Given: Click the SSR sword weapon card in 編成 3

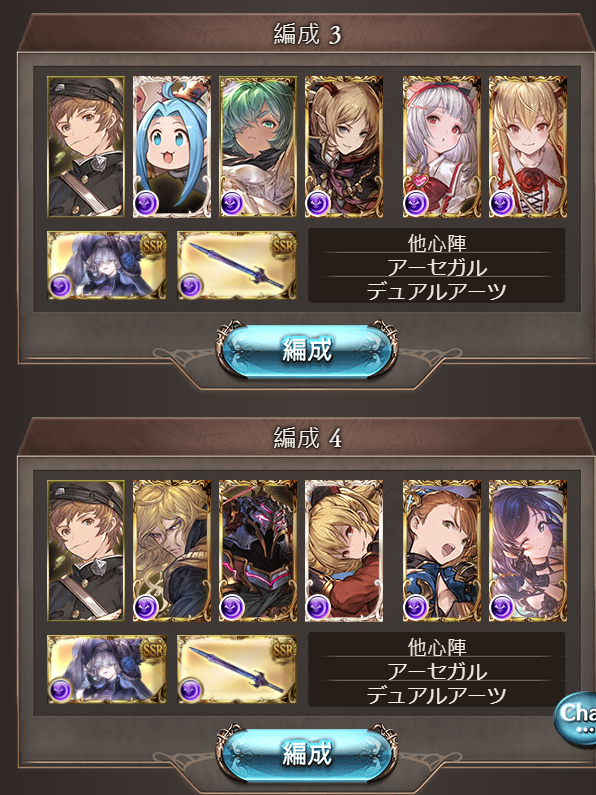Looking at the screenshot, I should pyautogui.click(x=237, y=265).
